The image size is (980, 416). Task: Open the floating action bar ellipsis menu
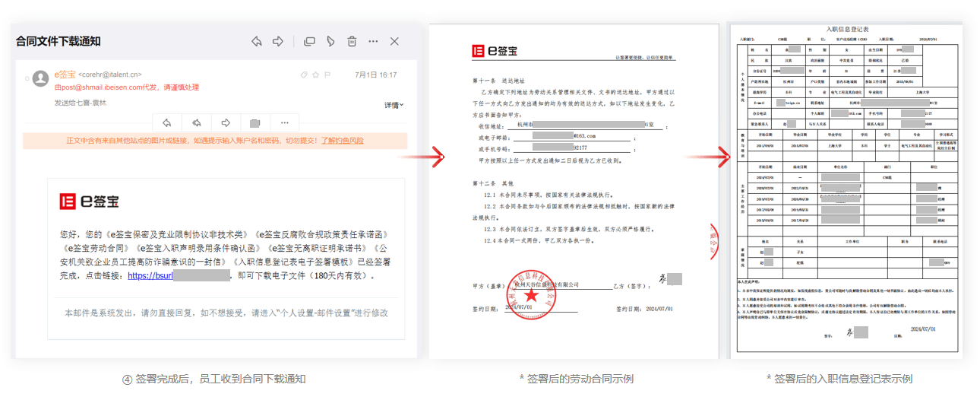coord(284,122)
